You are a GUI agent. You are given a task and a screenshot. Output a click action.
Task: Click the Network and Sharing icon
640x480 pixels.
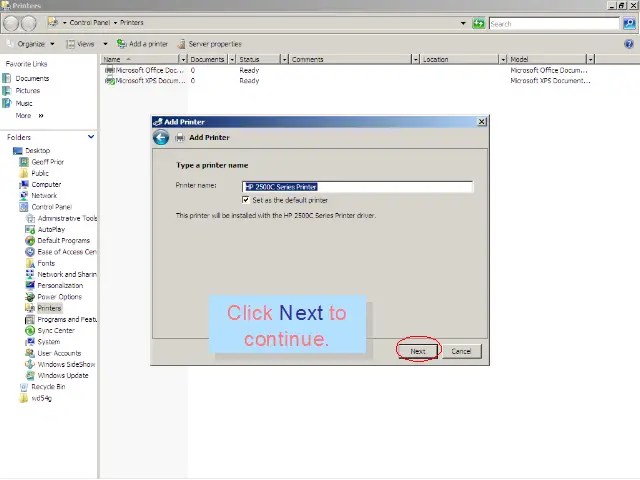(x=30, y=274)
